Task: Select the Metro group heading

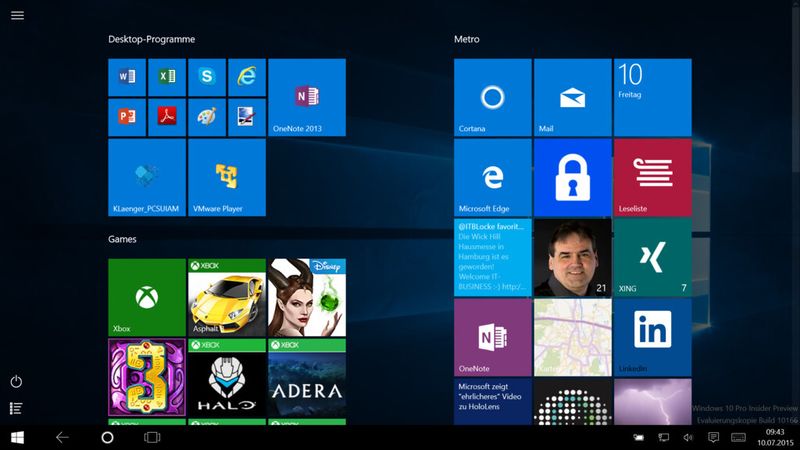Action: 467,39
